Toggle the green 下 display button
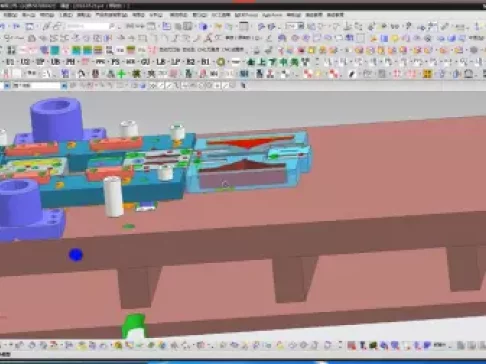 (273, 62)
